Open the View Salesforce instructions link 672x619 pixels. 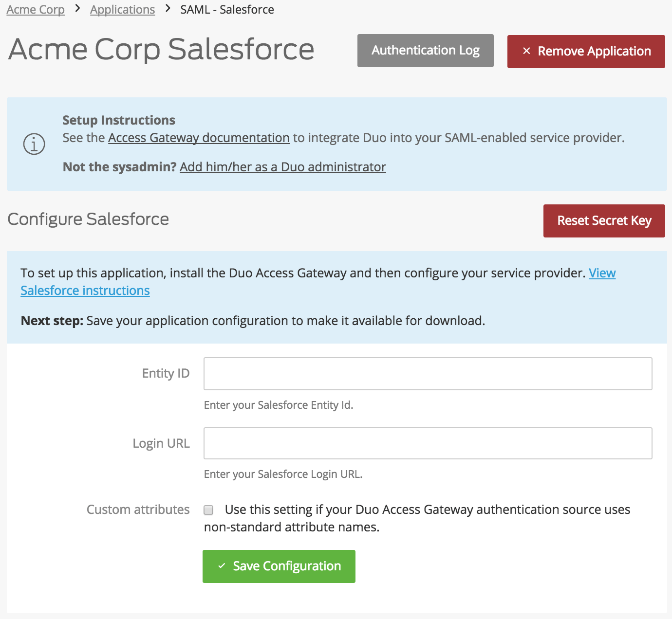click(x=85, y=290)
